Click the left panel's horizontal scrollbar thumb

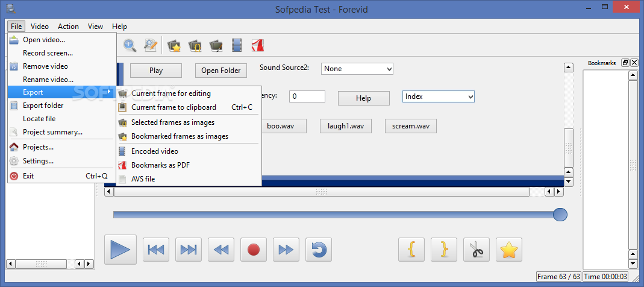[x=41, y=264]
